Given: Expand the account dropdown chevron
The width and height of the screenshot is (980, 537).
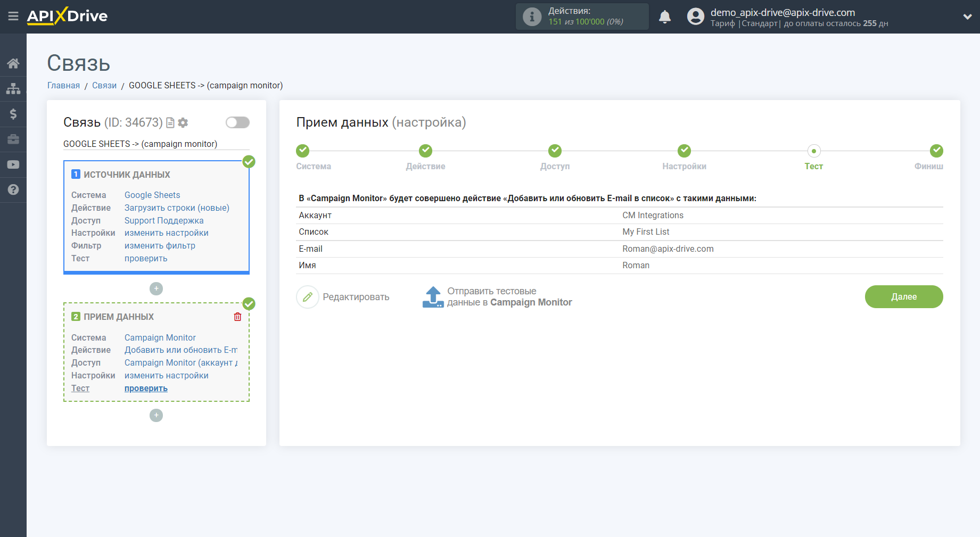Looking at the screenshot, I should [x=967, y=16].
